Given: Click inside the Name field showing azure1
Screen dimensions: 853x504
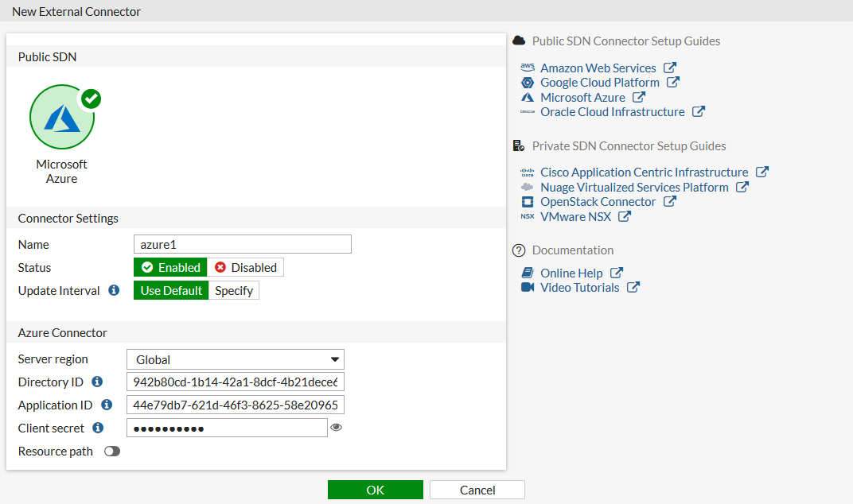Looking at the screenshot, I should [242, 244].
